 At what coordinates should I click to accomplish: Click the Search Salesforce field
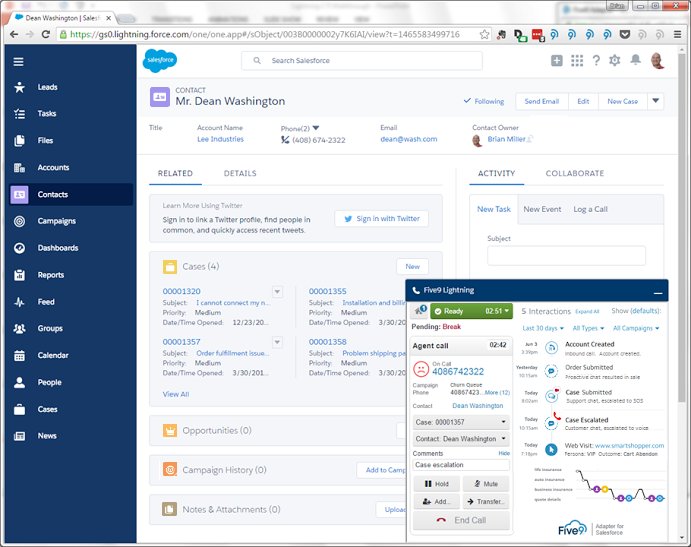(361, 61)
